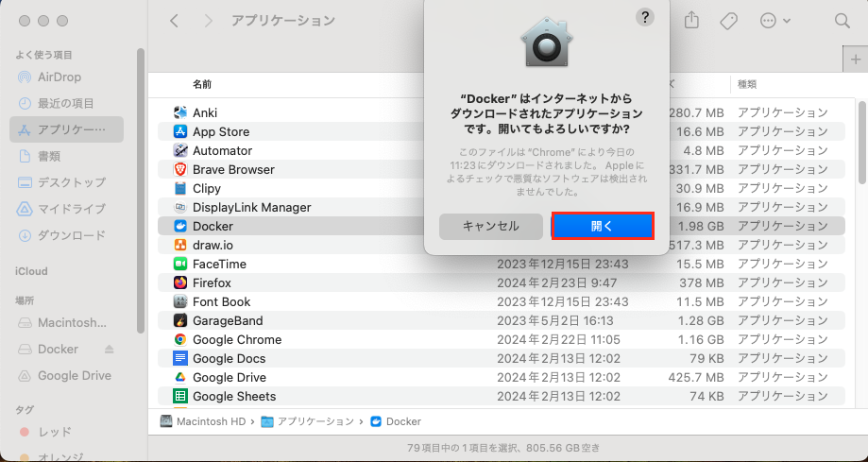
Task: Sort by the 種類 column header
Action: pos(747,84)
